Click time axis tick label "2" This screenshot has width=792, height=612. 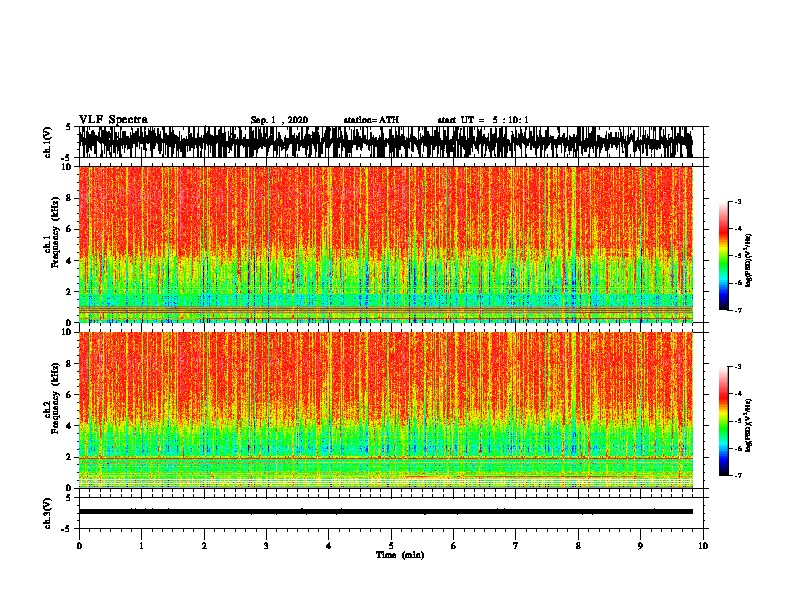click(x=204, y=546)
